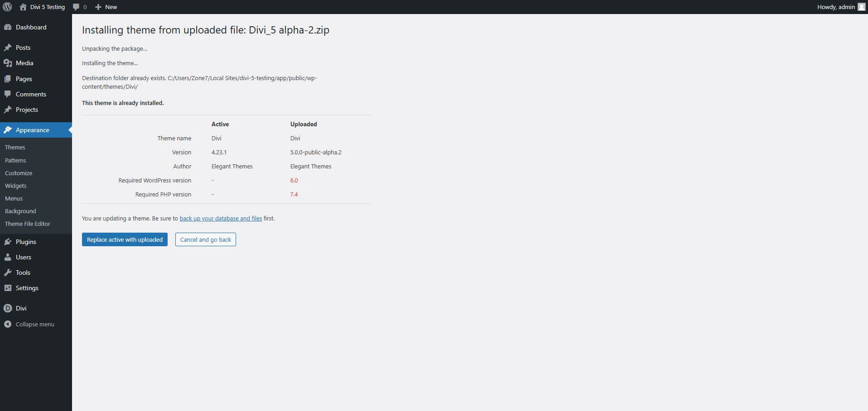Click the WordPress logo icon

point(7,7)
